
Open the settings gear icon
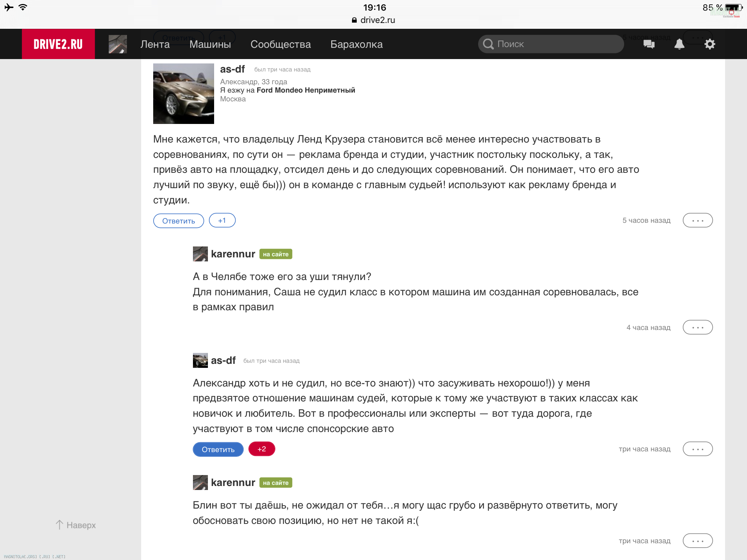click(709, 44)
